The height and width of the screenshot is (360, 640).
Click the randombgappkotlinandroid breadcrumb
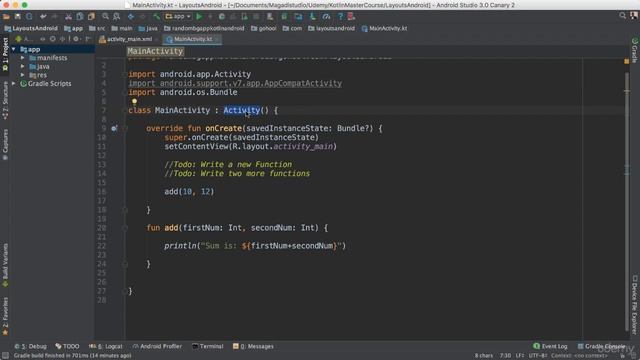(204, 28)
